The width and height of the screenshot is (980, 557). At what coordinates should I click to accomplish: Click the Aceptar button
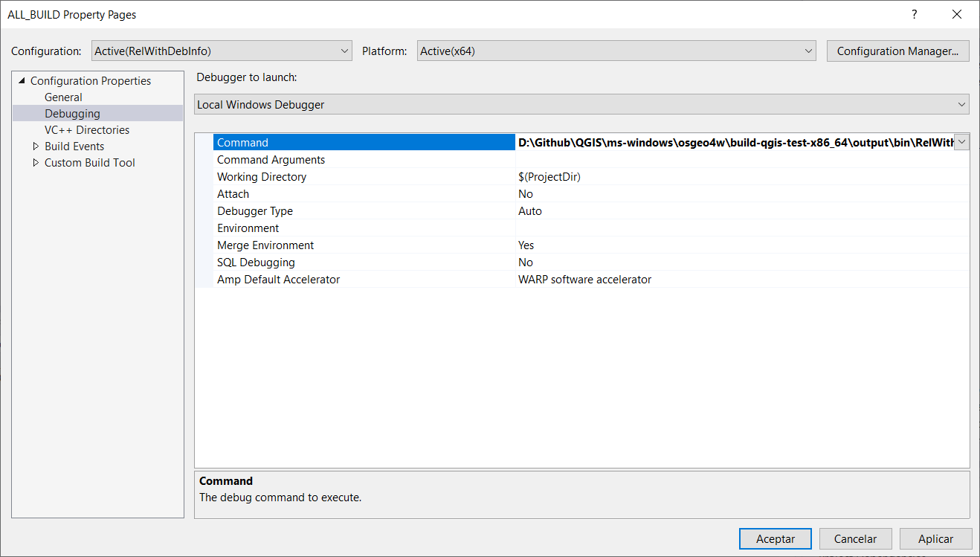pos(776,539)
